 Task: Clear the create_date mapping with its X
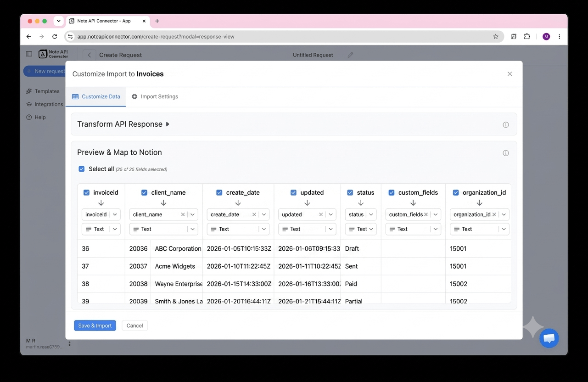click(254, 214)
